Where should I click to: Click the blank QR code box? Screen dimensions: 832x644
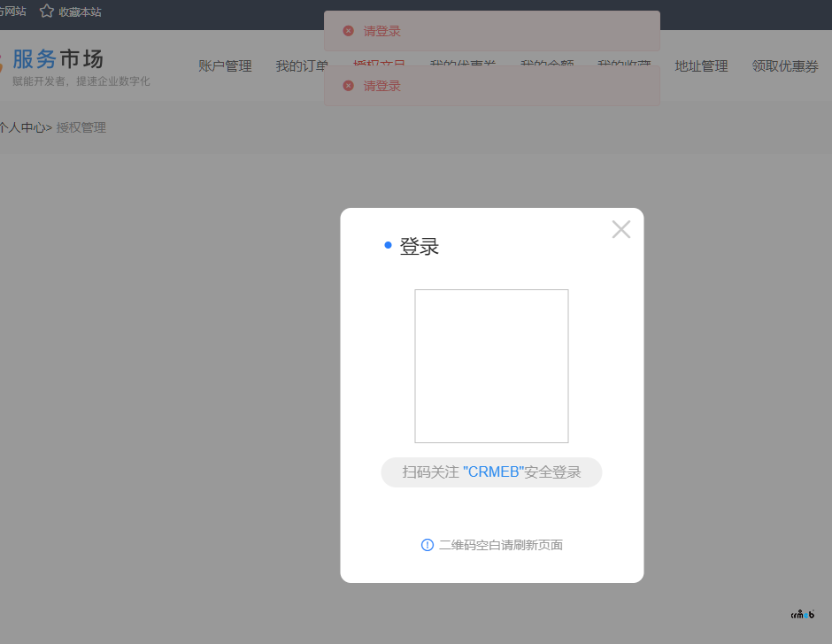(491, 366)
